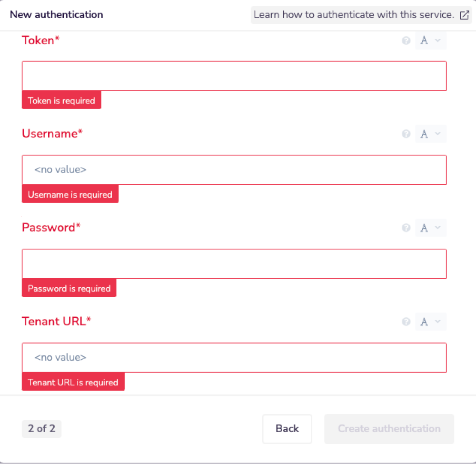Click the New authentication dialog title

[56, 15]
